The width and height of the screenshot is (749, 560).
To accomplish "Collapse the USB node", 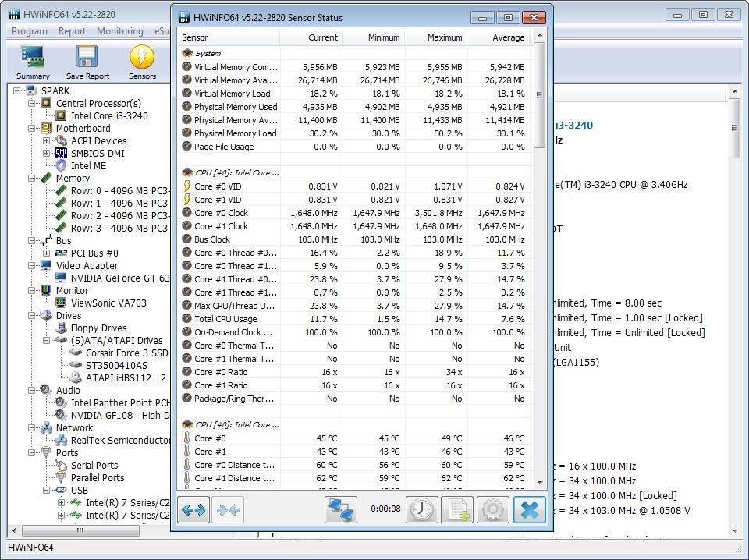I will [x=46, y=490].
